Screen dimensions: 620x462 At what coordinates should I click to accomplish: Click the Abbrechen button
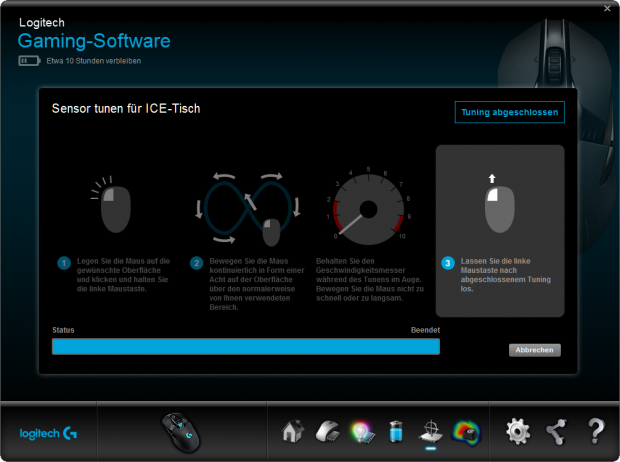coord(535,350)
